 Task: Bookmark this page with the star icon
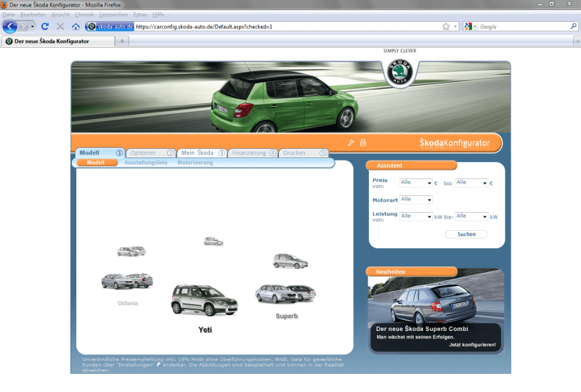[x=446, y=26]
